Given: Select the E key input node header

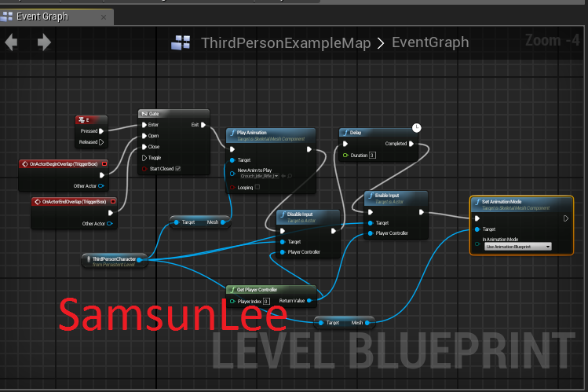Looking at the screenshot, I should [x=91, y=120].
